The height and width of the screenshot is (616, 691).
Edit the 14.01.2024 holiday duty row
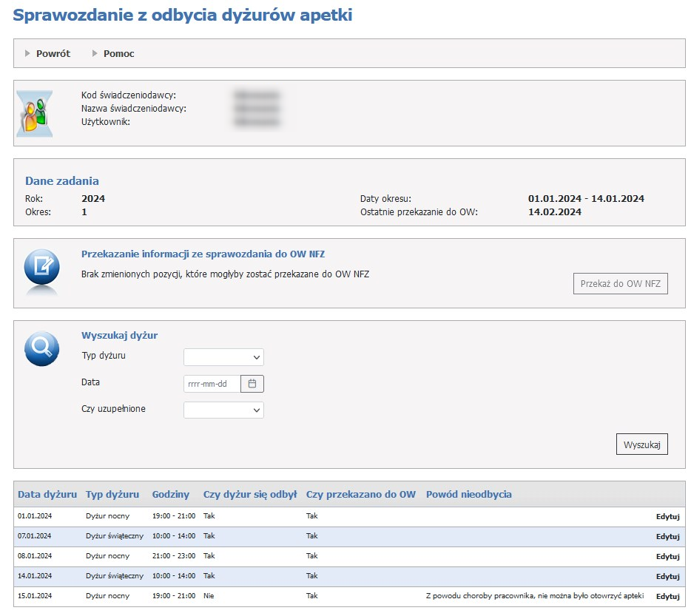coord(667,576)
